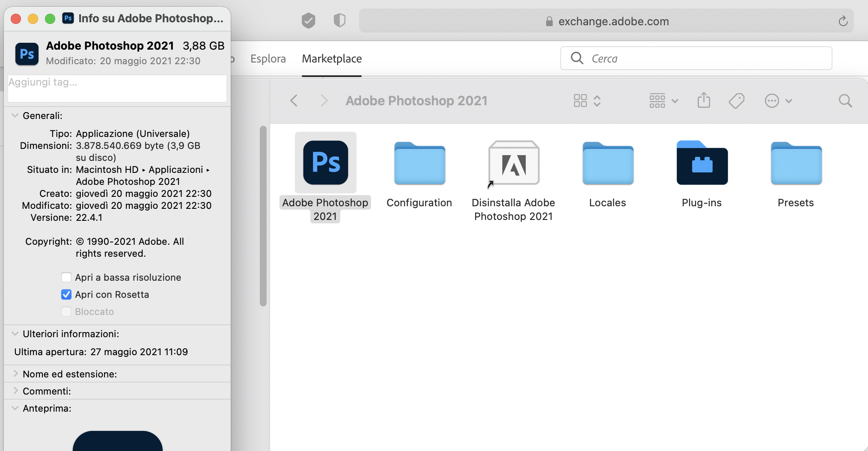The height and width of the screenshot is (451, 868).
Task: Click the Ps icon in Info window title
Action: (68, 18)
